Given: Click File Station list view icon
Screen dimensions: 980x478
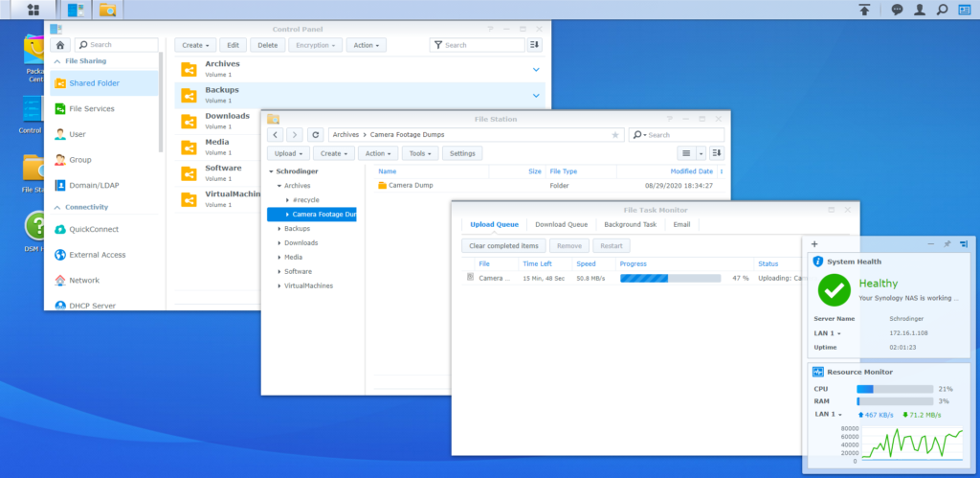Looking at the screenshot, I should [686, 153].
